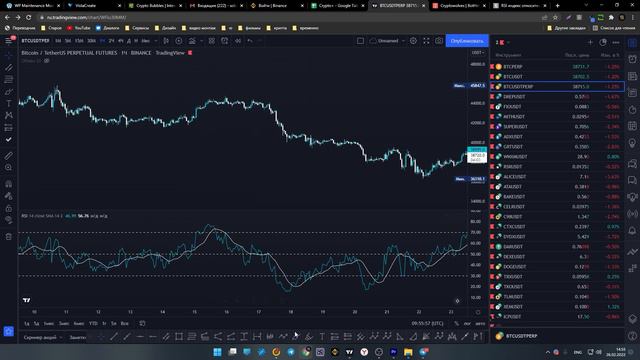This screenshot has height=360, width=640.
Task: Open Telegram from the taskbar
Action: click(291, 352)
